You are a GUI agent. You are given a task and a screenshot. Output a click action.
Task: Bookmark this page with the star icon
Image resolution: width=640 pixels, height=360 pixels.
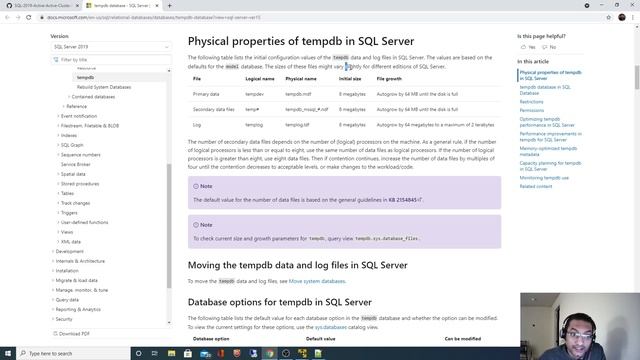click(x=609, y=17)
